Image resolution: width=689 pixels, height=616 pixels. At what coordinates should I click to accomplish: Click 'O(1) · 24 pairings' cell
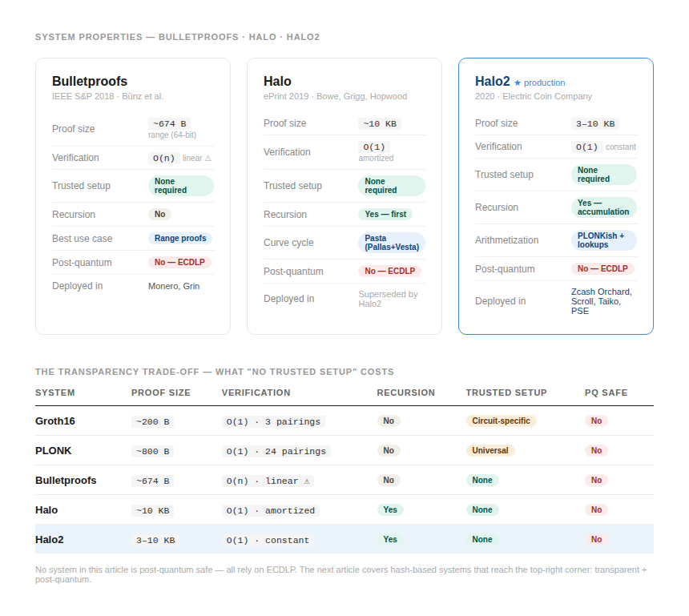(x=276, y=451)
